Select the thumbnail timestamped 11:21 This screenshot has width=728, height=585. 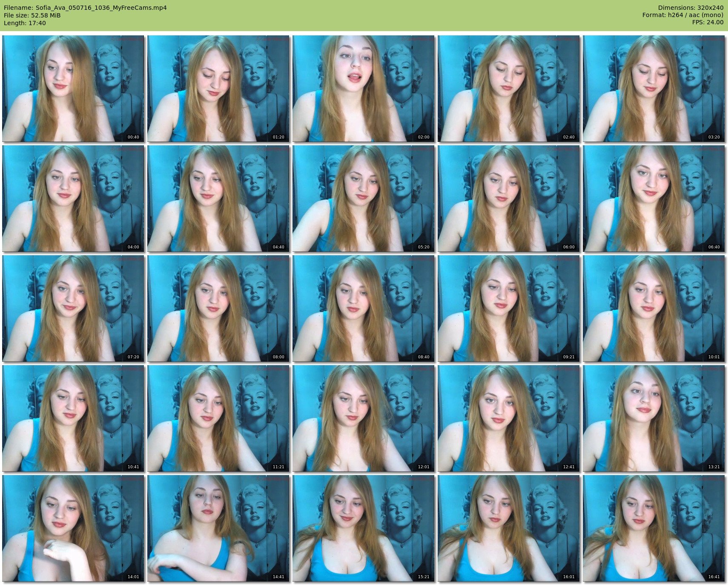218,418
